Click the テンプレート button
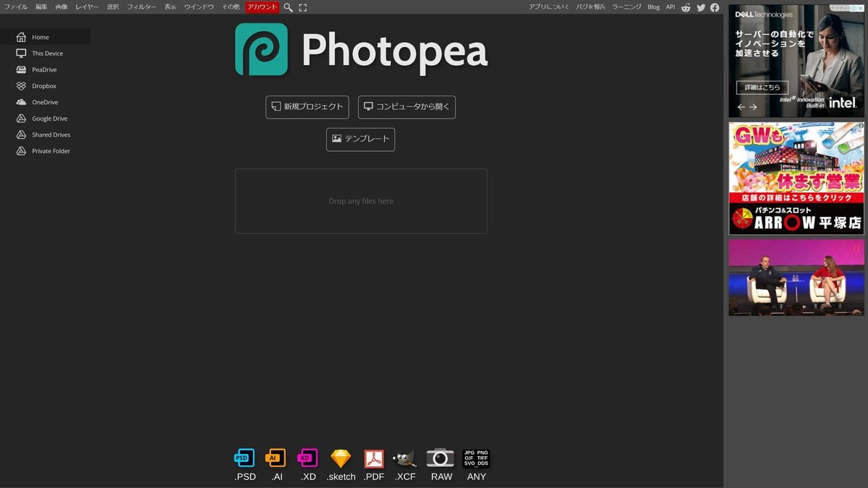Screen dimensions: 868x488 tap(360, 140)
